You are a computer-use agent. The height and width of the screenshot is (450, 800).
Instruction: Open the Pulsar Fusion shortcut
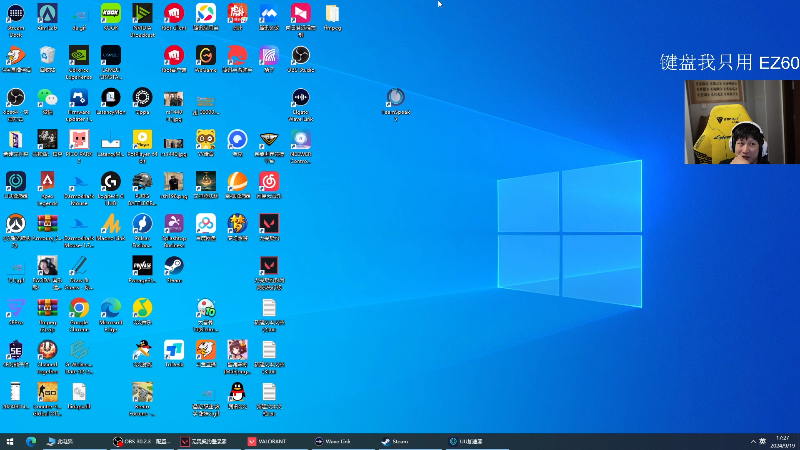point(142,231)
